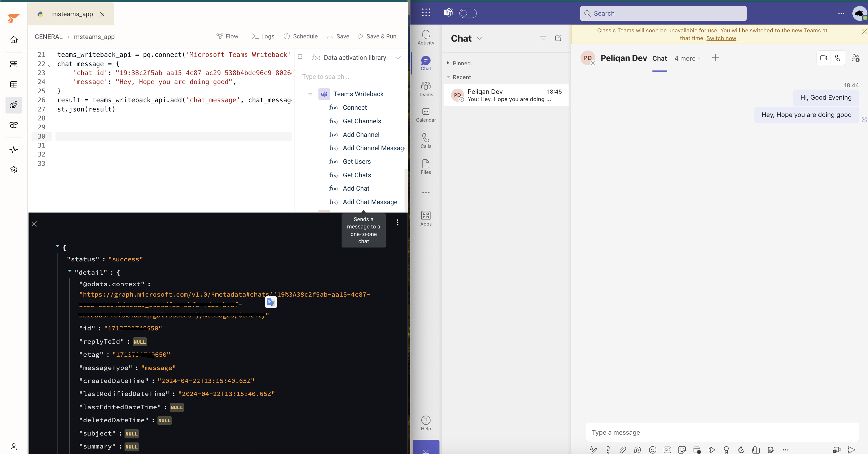Open the Flow view
This screenshot has width=868, height=454.
227,36
